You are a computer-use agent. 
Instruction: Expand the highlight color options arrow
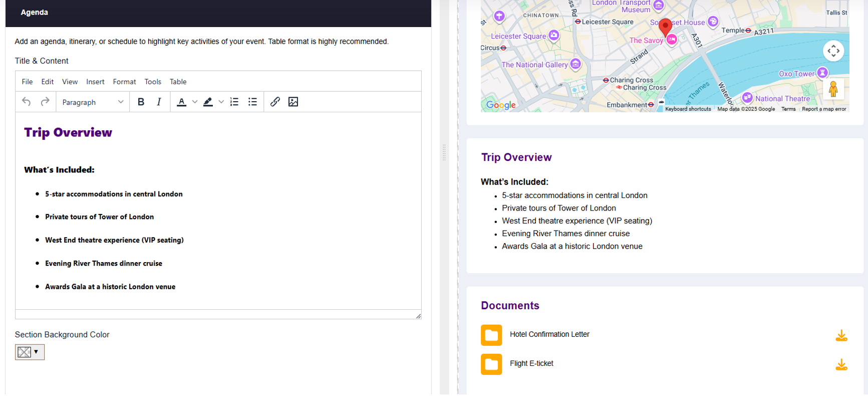(x=221, y=102)
